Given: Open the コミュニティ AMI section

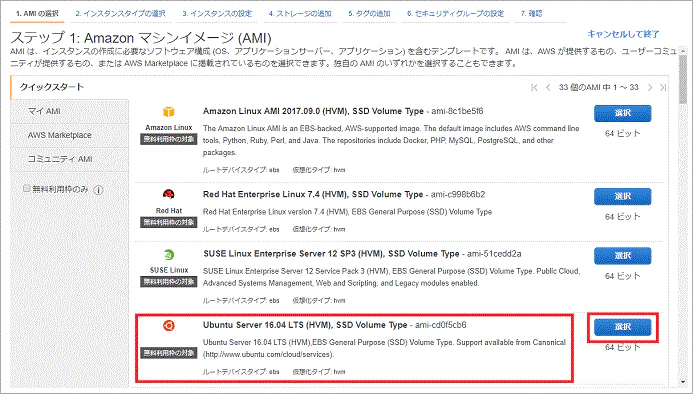Looking at the screenshot, I should (x=70, y=159).
